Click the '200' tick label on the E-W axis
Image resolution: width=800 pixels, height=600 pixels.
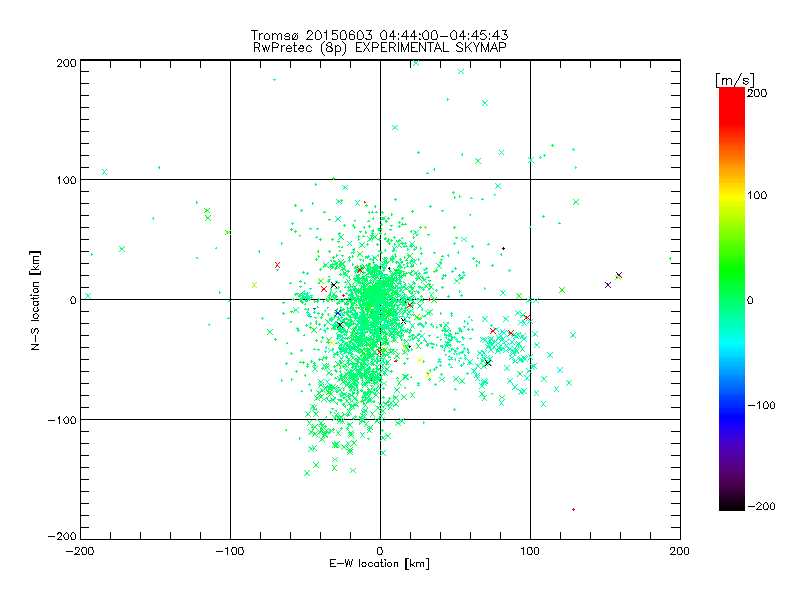tap(680, 551)
